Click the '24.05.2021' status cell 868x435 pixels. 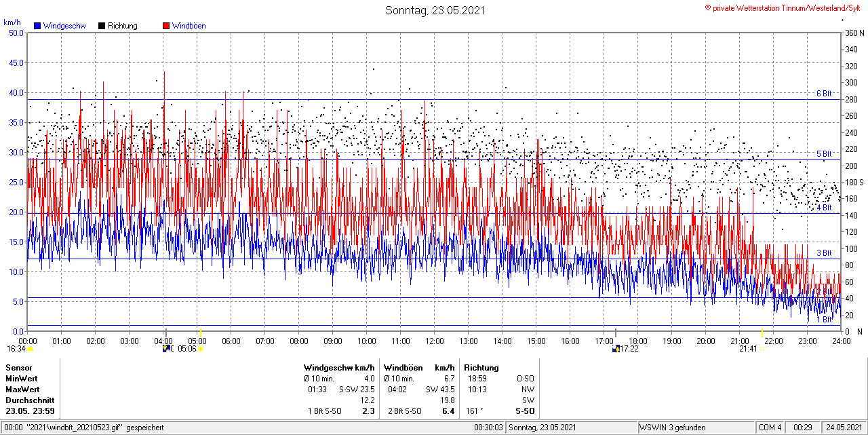[x=844, y=428]
